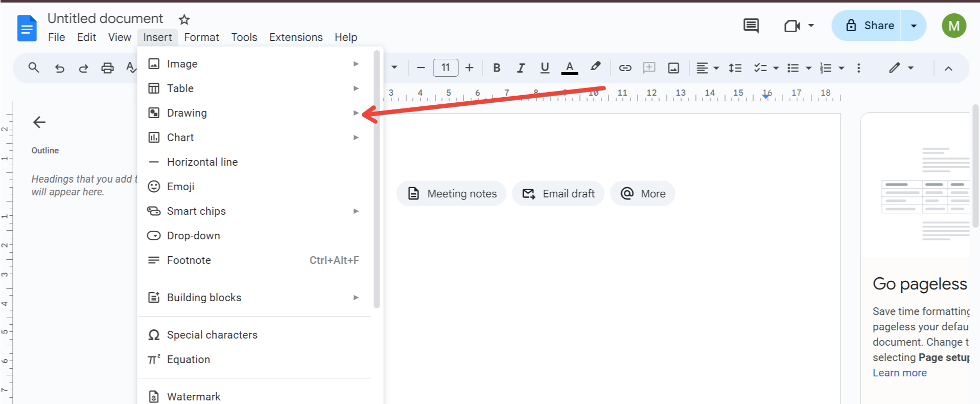Click the More chip
Viewport: 980px width, 404px height.
(642, 194)
